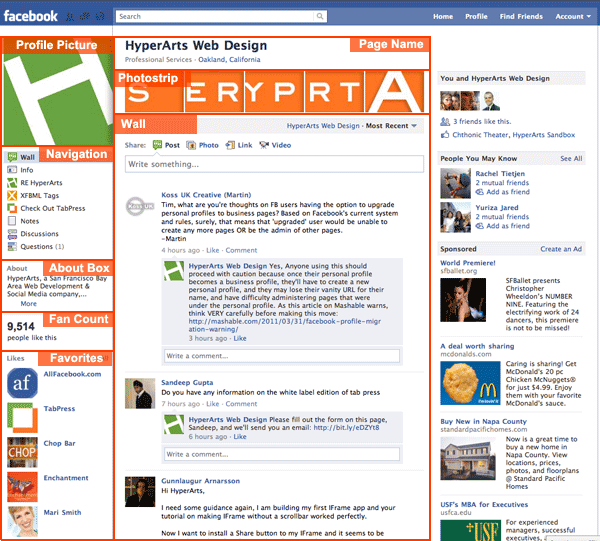600x541 pixels.
Task: Click the Write something box
Action: [274, 164]
